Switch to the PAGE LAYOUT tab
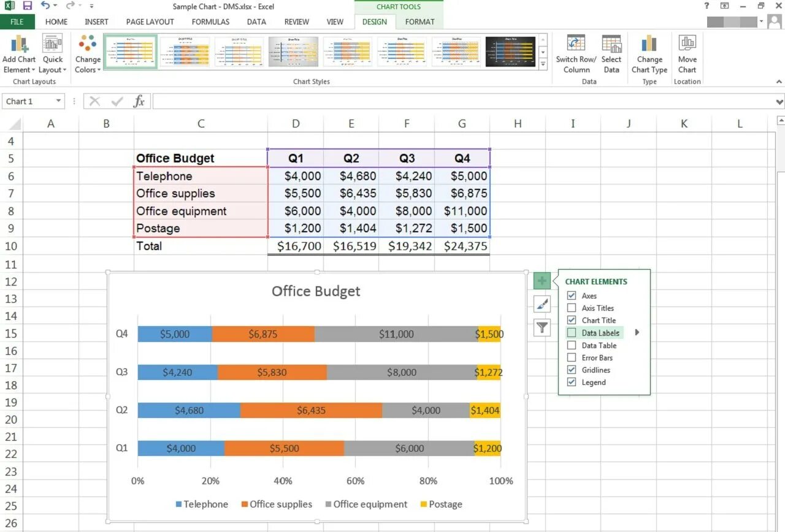 (x=150, y=21)
